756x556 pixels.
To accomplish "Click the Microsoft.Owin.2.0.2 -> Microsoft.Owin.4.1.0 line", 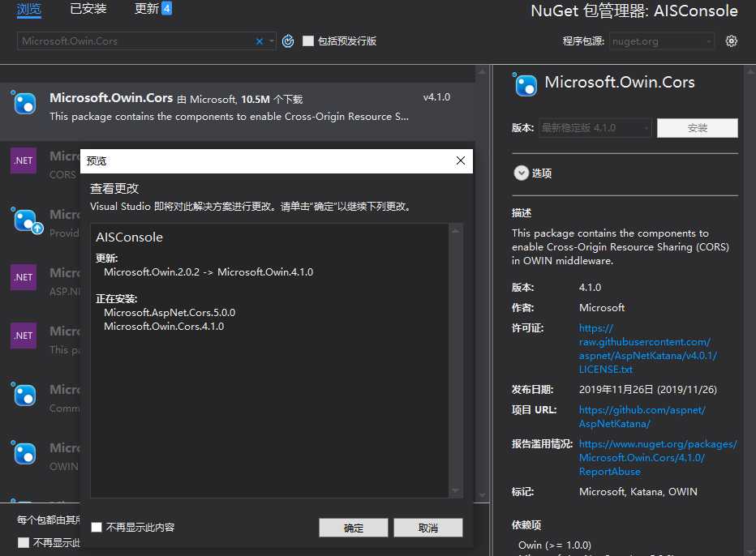I will click(208, 272).
